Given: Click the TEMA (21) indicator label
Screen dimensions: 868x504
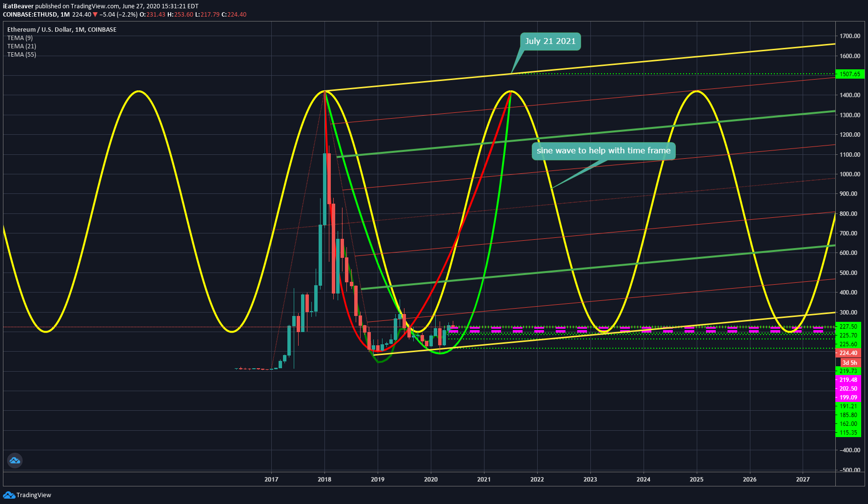Looking at the screenshot, I should click(x=21, y=46).
